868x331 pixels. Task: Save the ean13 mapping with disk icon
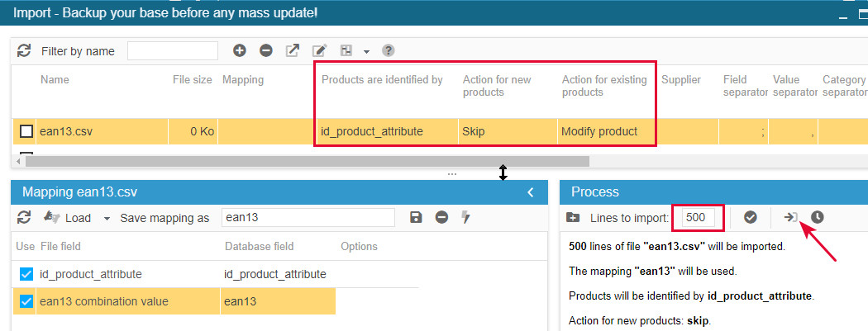(x=416, y=217)
